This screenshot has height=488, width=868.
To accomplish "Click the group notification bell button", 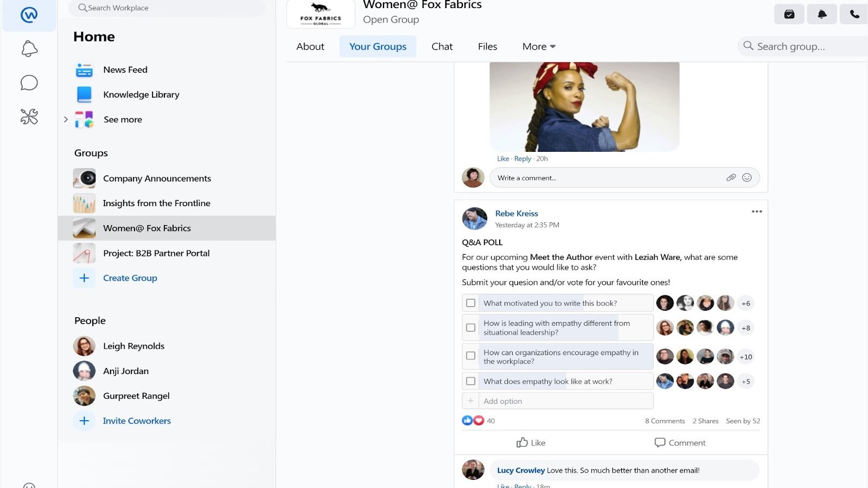I will pos(822,14).
